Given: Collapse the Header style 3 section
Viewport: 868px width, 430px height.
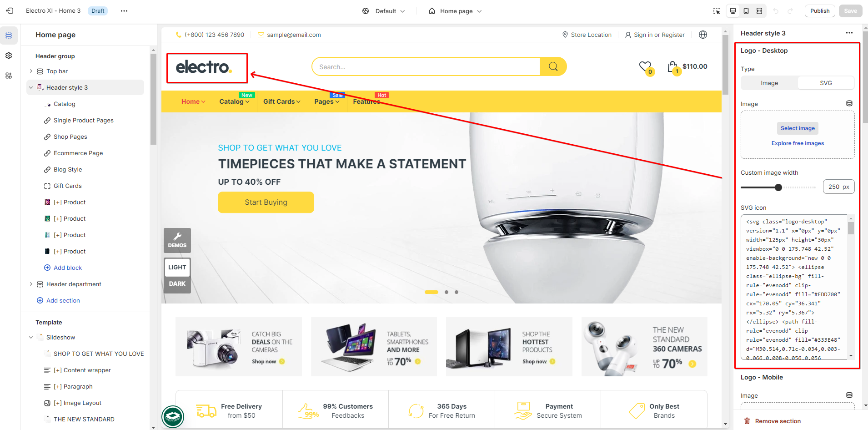Looking at the screenshot, I should pos(31,87).
